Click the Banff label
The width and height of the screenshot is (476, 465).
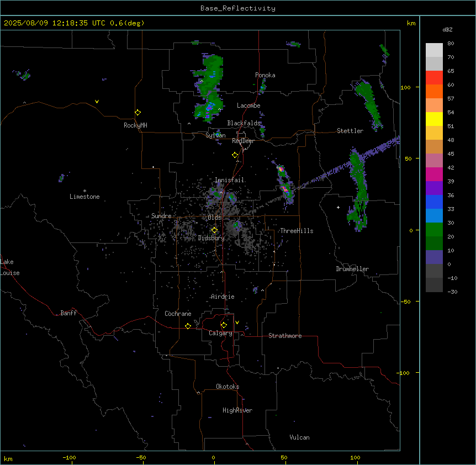[x=68, y=313]
